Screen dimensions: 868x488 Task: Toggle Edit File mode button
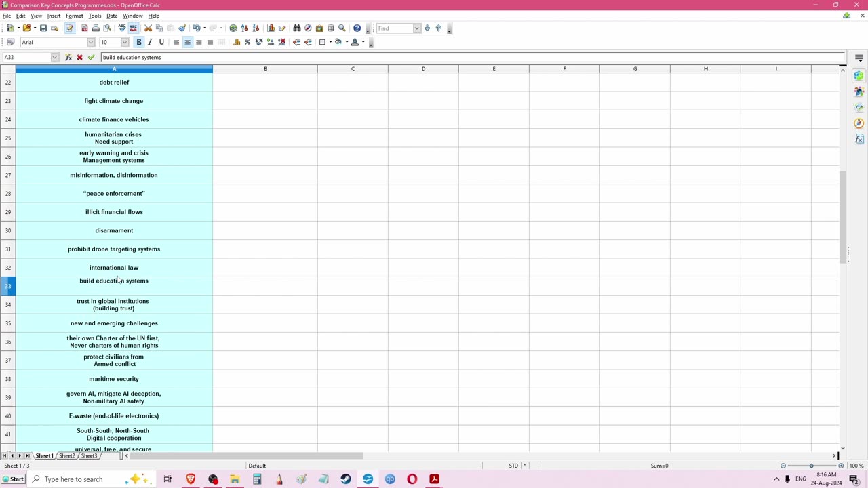[x=69, y=28]
